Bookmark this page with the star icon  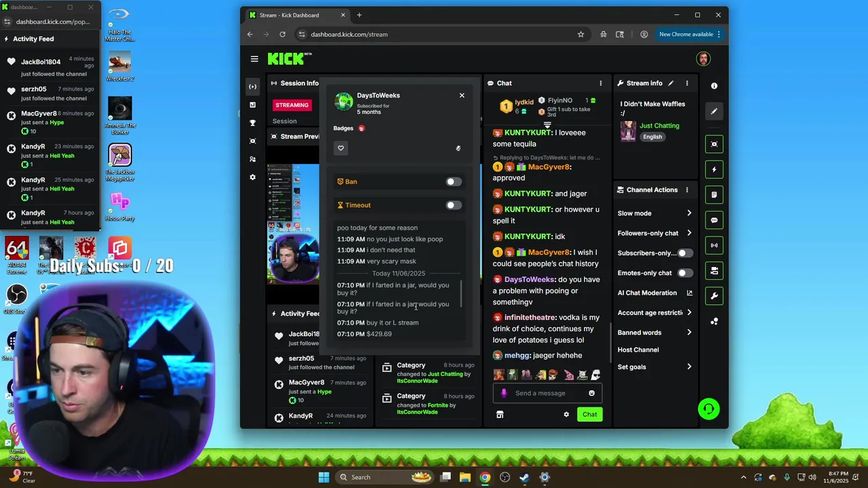click(x=580, y=35)
